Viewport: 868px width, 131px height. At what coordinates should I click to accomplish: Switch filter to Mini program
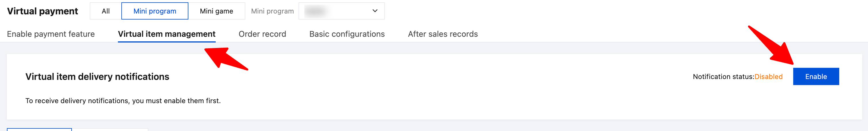pos(155,11)
